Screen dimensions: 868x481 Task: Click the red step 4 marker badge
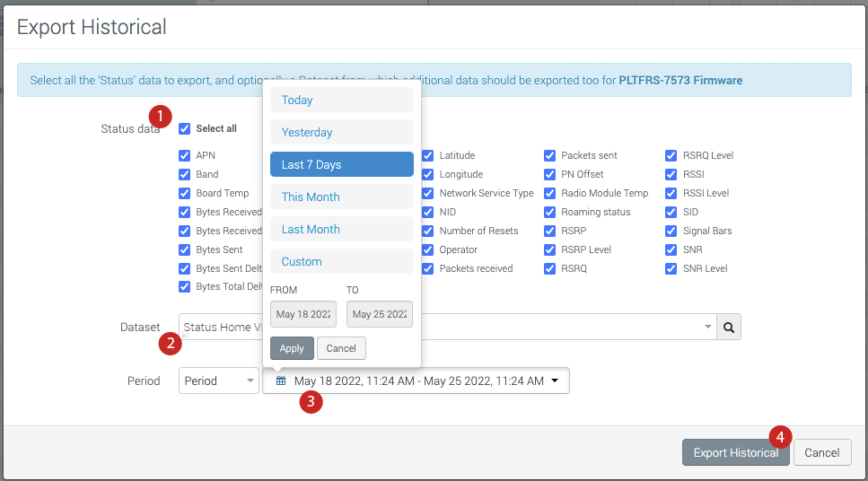coord(781,436)
